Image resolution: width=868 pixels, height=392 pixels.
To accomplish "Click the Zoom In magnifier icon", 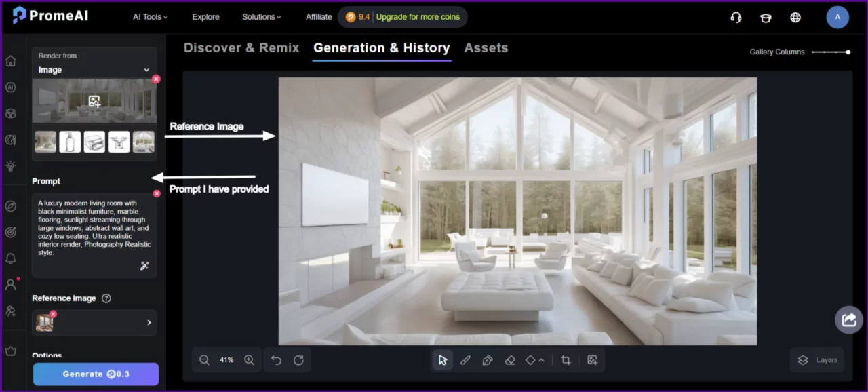I will pyautogui.click(x=249, y=360).
